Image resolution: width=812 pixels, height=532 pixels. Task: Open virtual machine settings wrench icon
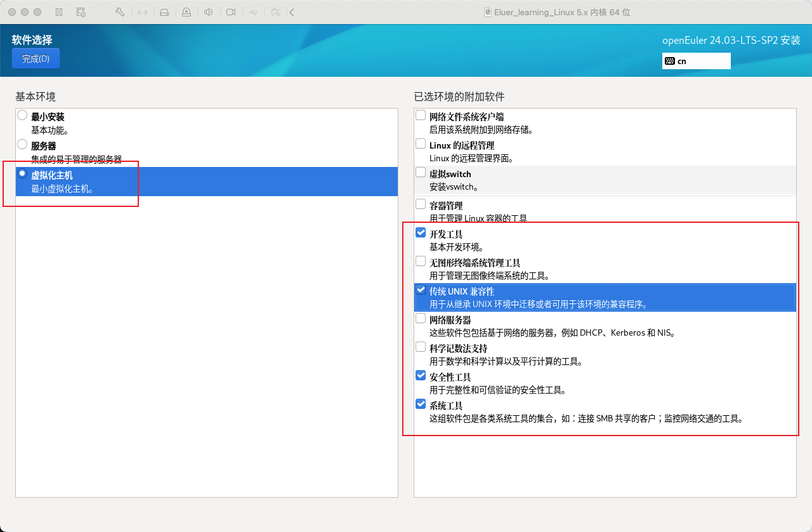120,12
